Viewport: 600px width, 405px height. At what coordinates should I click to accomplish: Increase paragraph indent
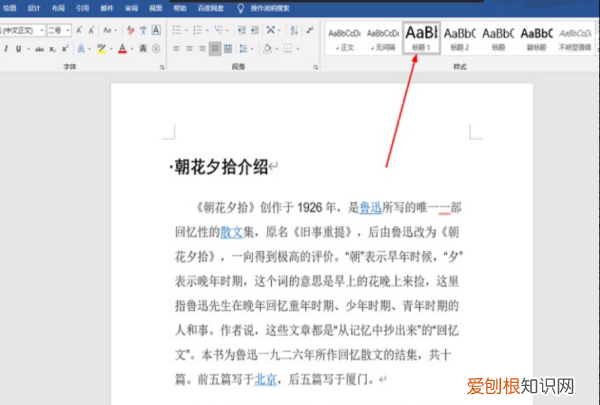(255, 30)
